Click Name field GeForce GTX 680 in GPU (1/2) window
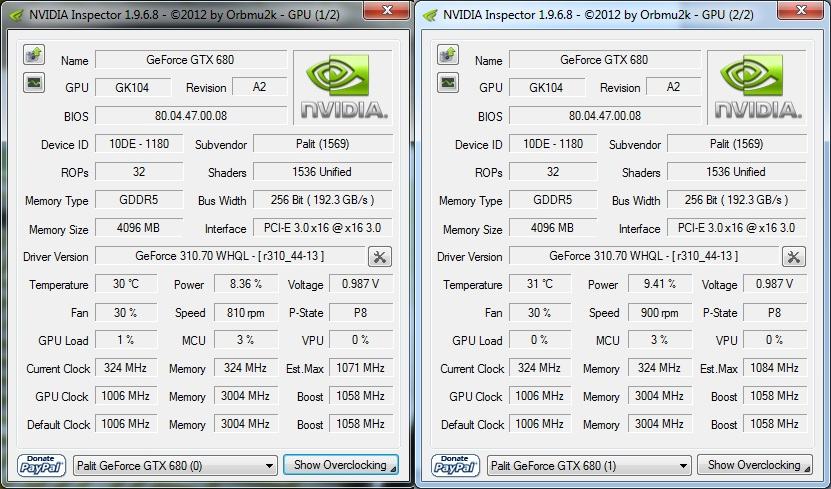The image size is (831, 489). tap(191, 59)
